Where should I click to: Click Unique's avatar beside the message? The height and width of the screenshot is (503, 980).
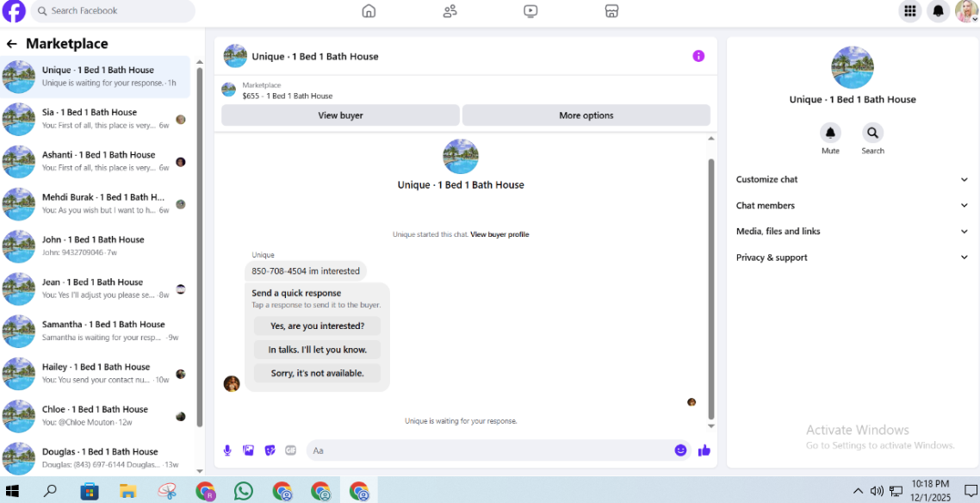232,383
